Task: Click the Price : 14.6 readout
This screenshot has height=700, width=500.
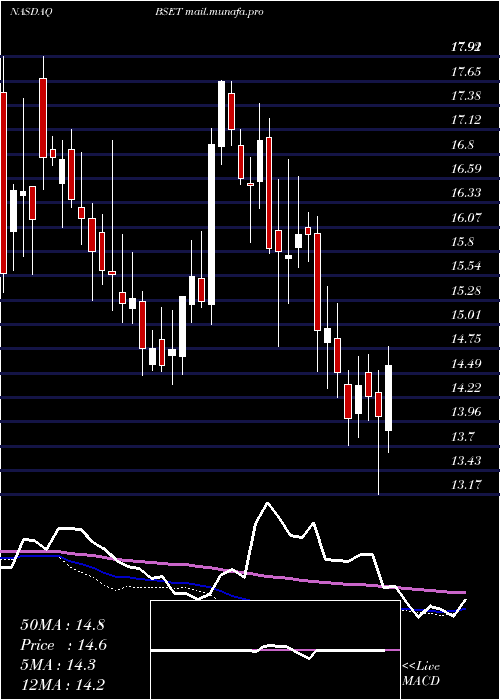Action: coord(63,645)
